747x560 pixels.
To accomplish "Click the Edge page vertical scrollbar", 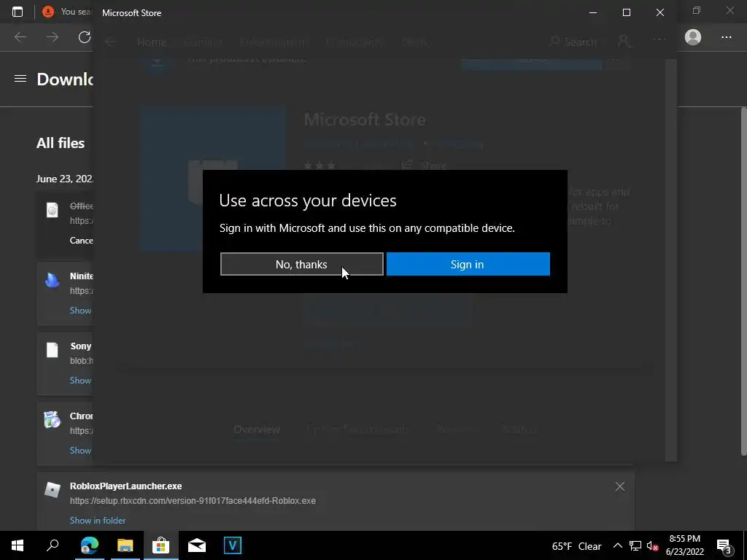I will point(743,281).
